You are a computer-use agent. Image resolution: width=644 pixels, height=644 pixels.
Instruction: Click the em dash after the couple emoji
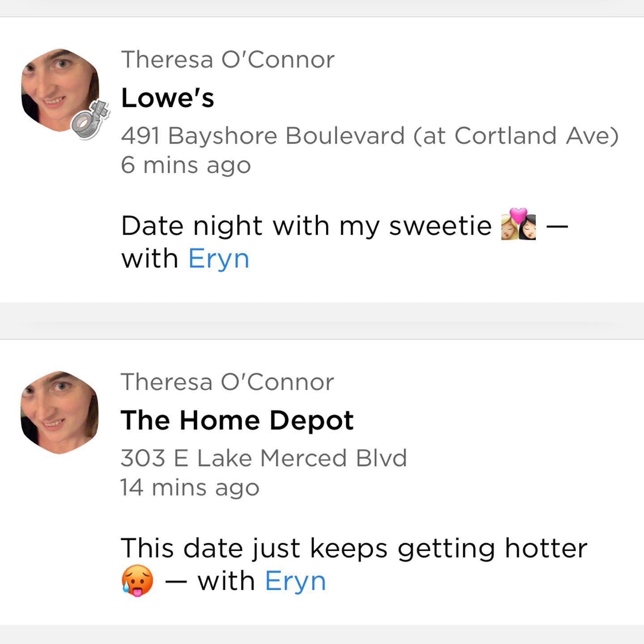(557, 225)
